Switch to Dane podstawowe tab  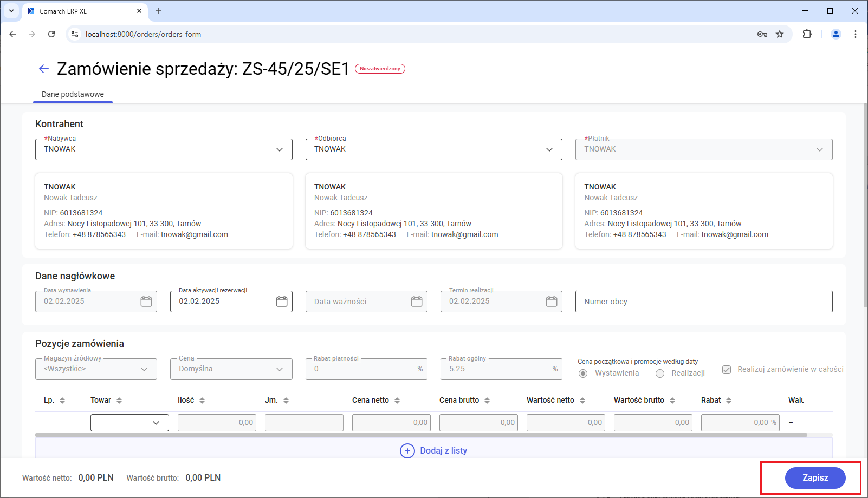[73, 94]
